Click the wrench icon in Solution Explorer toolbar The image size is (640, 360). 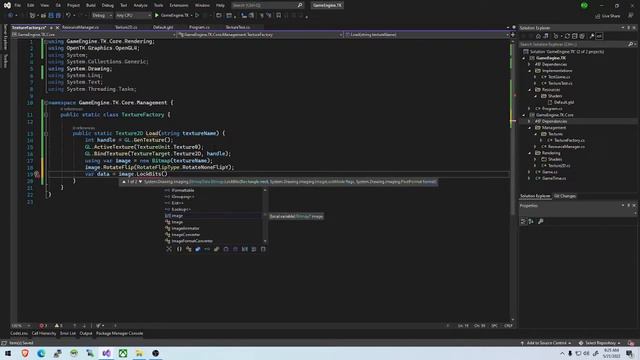[x=591, y=36]
